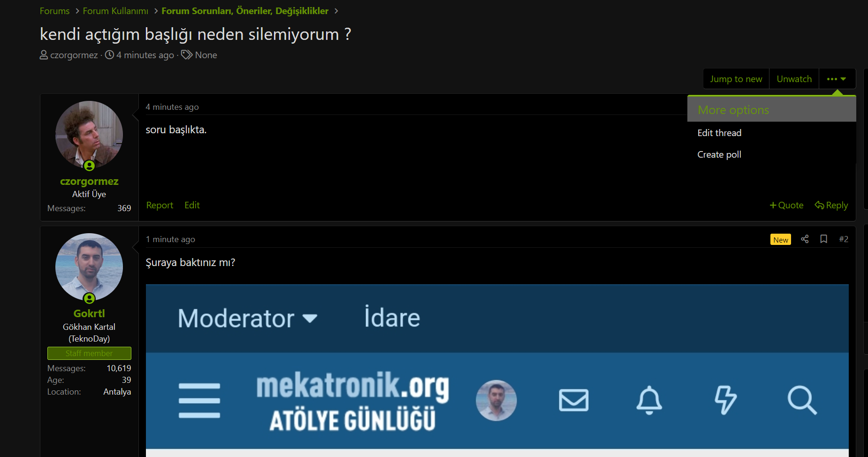Click the hamburger menu icon in the image
This screenshot has height=457, width=868.
click(x=199, y=400)
